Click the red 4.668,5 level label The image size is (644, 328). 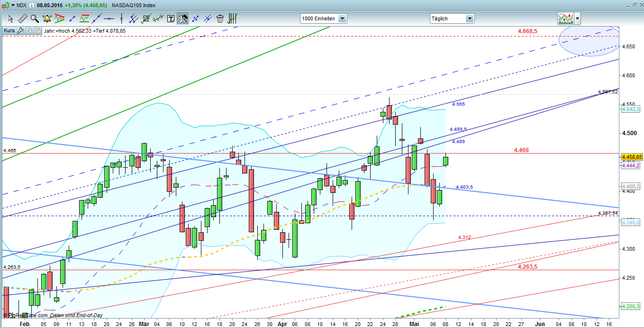(527, 31)
